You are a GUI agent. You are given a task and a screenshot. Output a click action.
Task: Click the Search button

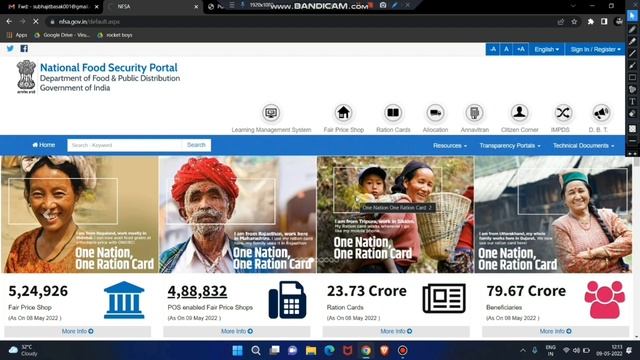(196, 145)
